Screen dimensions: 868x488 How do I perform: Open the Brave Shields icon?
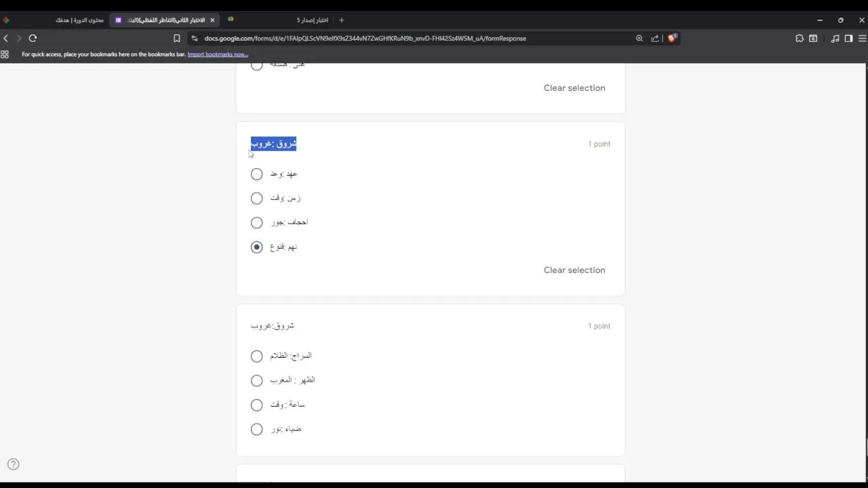coord(671,39)
